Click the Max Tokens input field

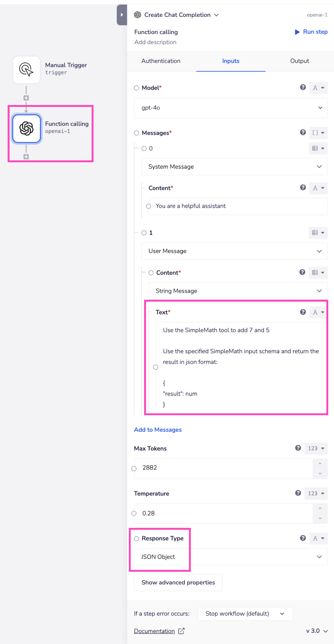coord(223,468)
